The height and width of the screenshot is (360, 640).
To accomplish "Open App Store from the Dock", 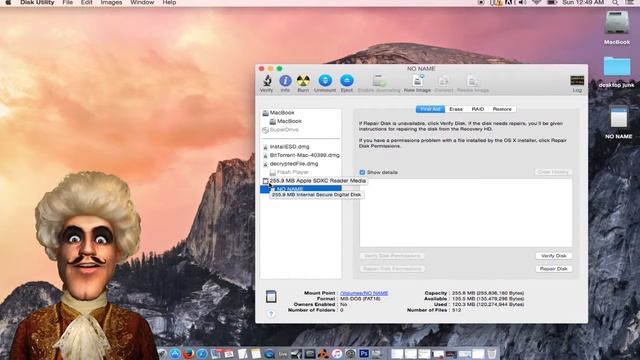I will [175, 353].
